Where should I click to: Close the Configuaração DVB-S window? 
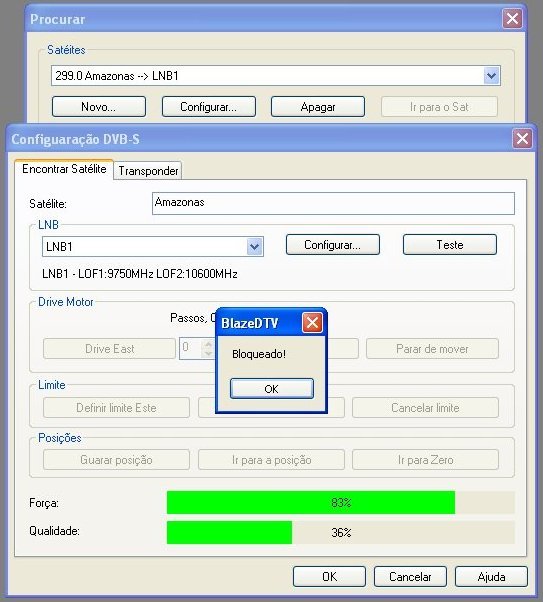(x=522, y=139)
